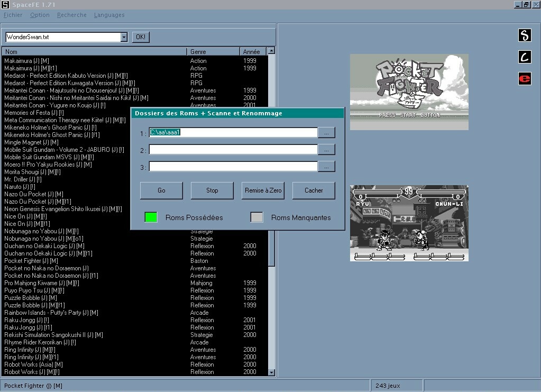Click the Cacher button
The width and height of the screenshot is (541, 392).
(x=314, y=190)
